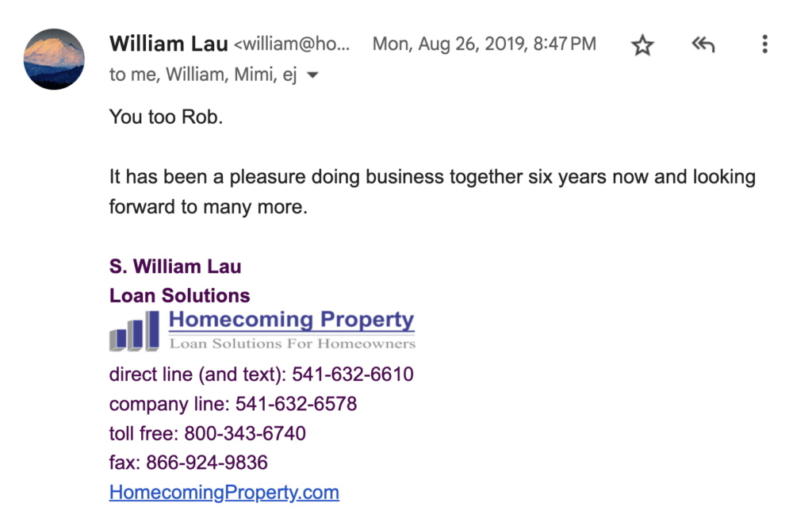Open the three-dot More options menu

coord(764,44)
